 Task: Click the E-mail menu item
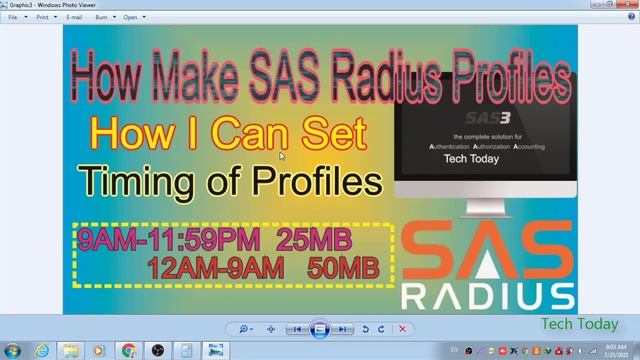click(74, 18)
